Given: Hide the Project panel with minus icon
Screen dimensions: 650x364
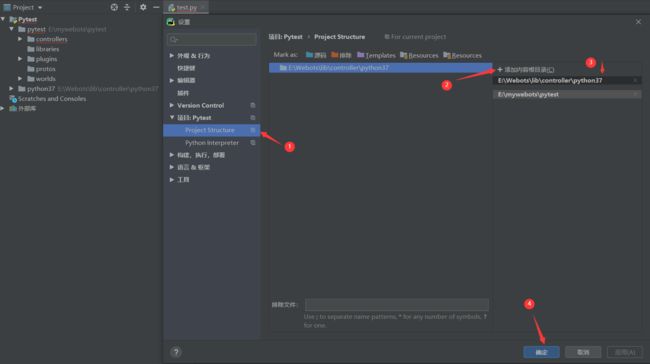Looking at the screenshot, I should pos(156,7).
